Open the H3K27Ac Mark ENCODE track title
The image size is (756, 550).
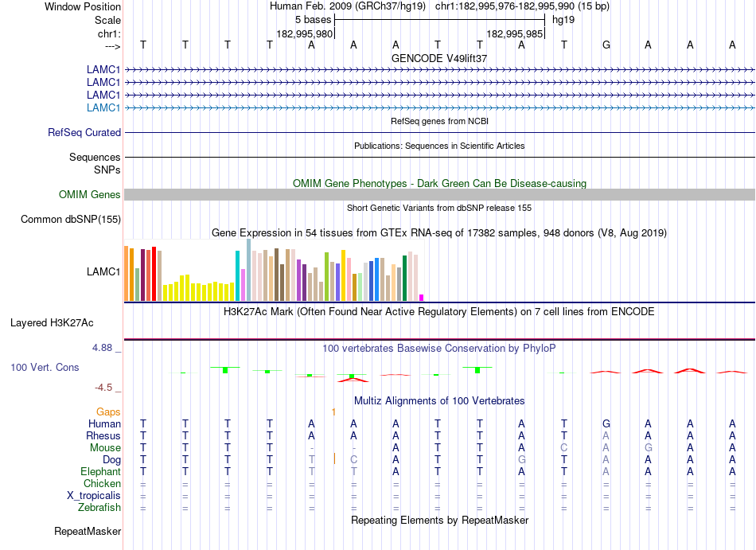[439, 311]
